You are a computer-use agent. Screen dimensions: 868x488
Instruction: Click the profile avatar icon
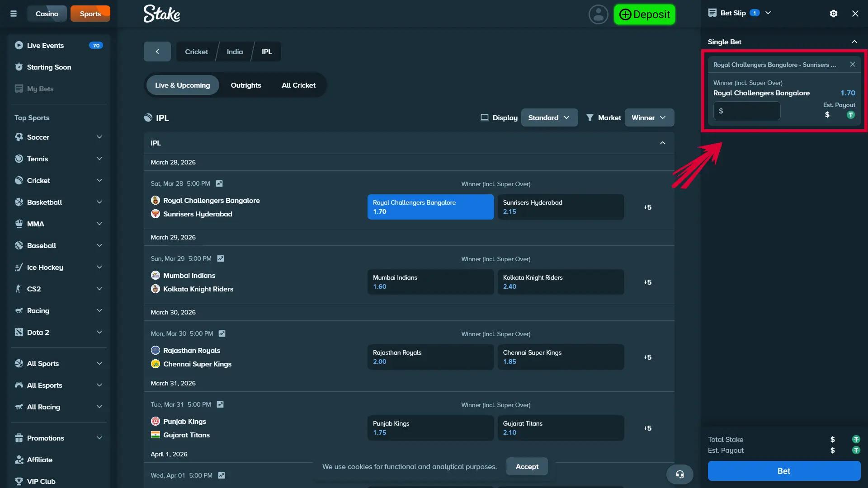click(x=598, y=14)
